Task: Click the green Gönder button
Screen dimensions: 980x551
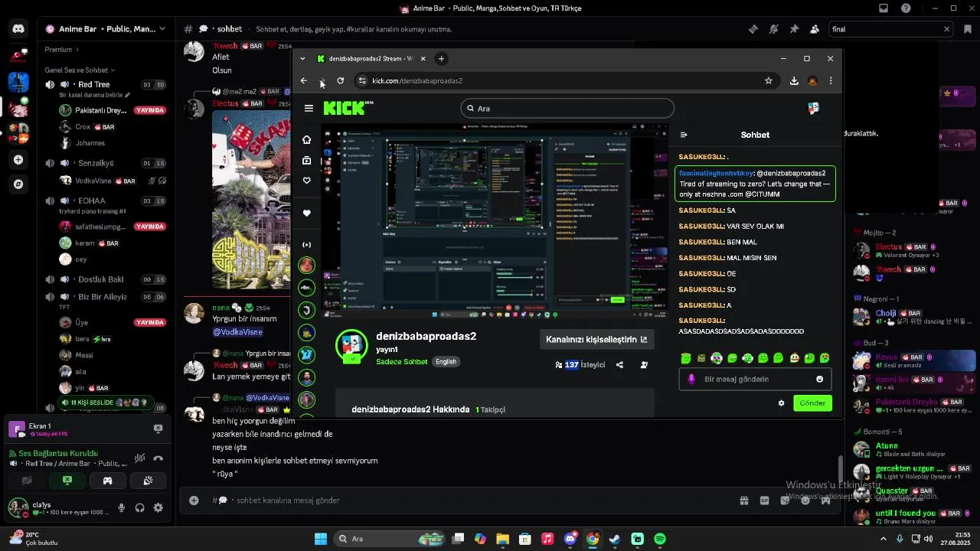Action: point(812,403)
